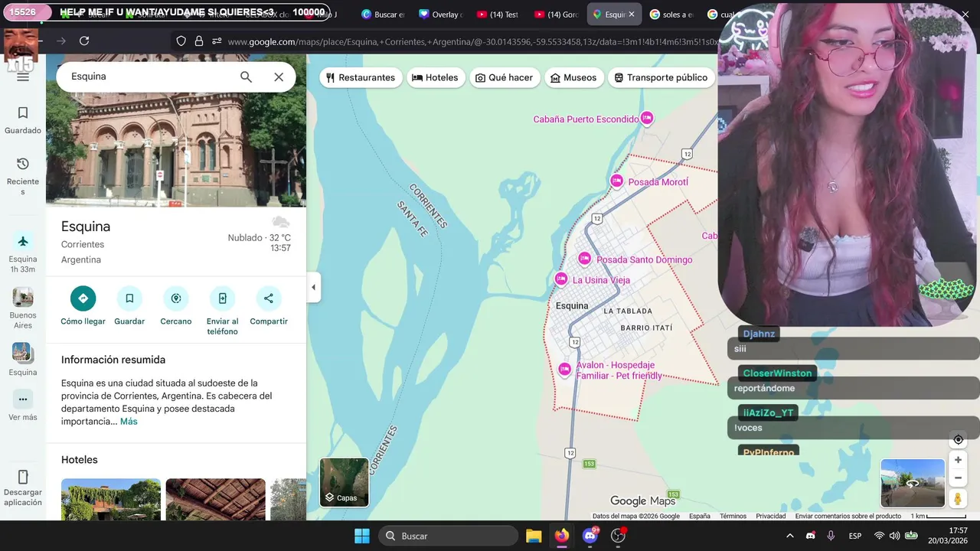Open the Buenos Aires recent place
The height and width of the screenshot is (551, 980).
(x=23, y=308)
